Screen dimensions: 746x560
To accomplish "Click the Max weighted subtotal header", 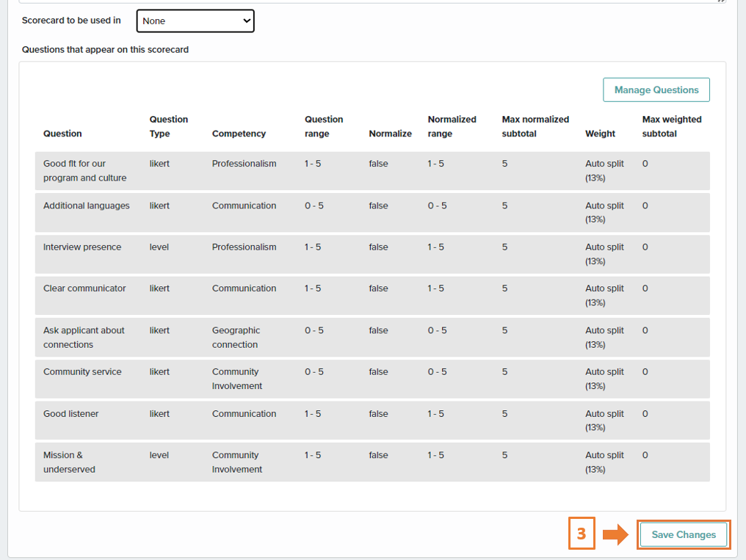I will [672, 126].
